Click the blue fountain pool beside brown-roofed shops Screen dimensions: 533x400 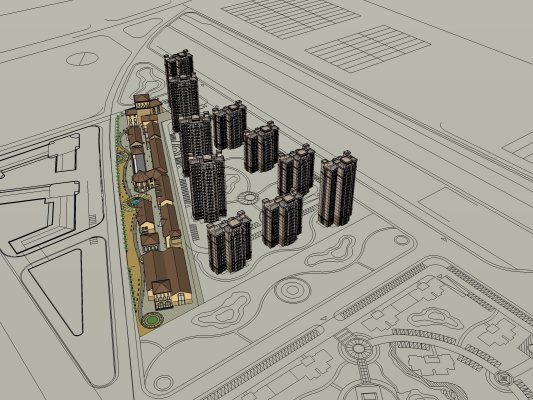(x=135, y=203)
